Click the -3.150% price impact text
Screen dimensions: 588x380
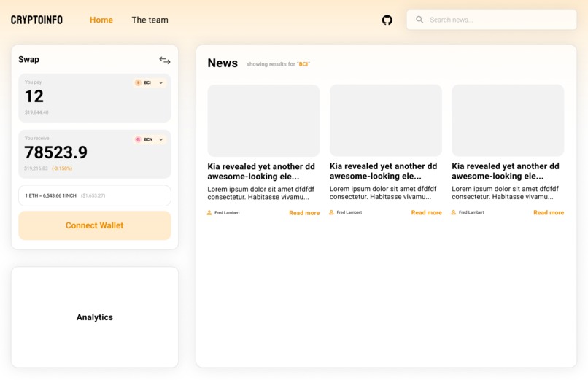(x=62, y=168)
